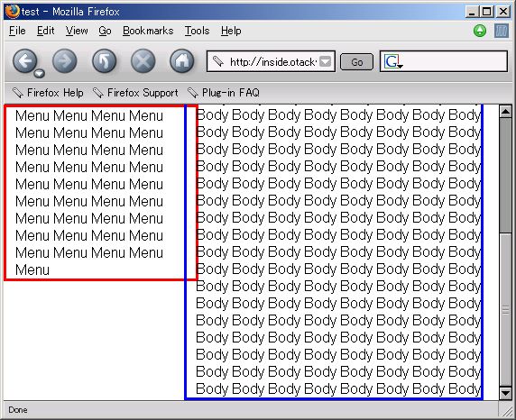Click the vertical scrollbar down arrow
Image resolution: width=516 pixels, height=420 pixels.
click(x=505, y=393)
